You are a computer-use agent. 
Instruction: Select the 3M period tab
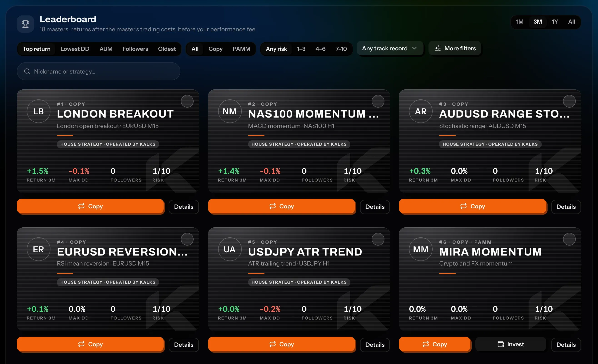tap(538, 22)
